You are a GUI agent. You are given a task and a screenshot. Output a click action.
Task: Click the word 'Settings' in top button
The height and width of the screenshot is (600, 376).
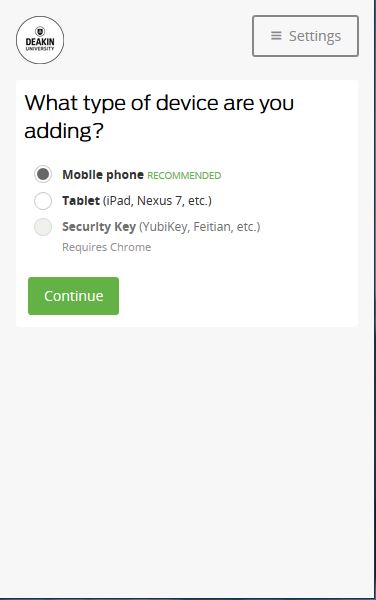[315, 36]
